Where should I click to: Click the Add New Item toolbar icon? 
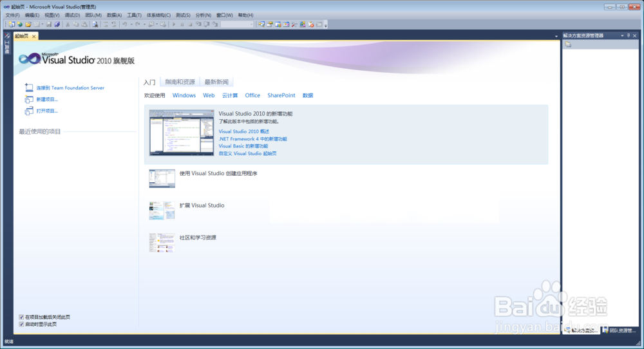pos(37,24)
